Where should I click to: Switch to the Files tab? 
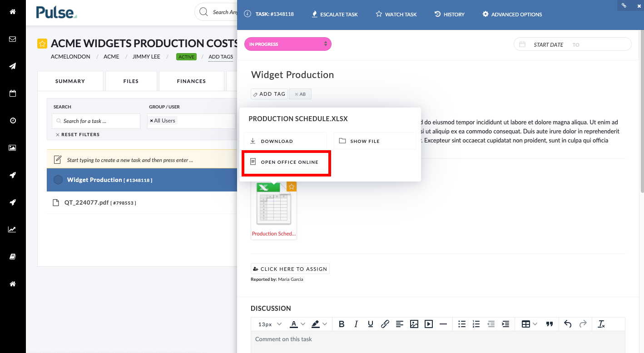pyautogui.click(x=131, y=81)
